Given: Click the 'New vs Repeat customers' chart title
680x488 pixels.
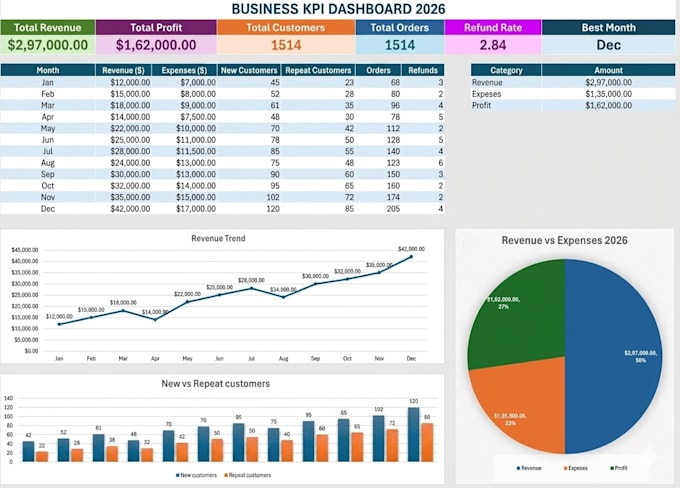Looking at the screenshot, I should click(216, 383).
